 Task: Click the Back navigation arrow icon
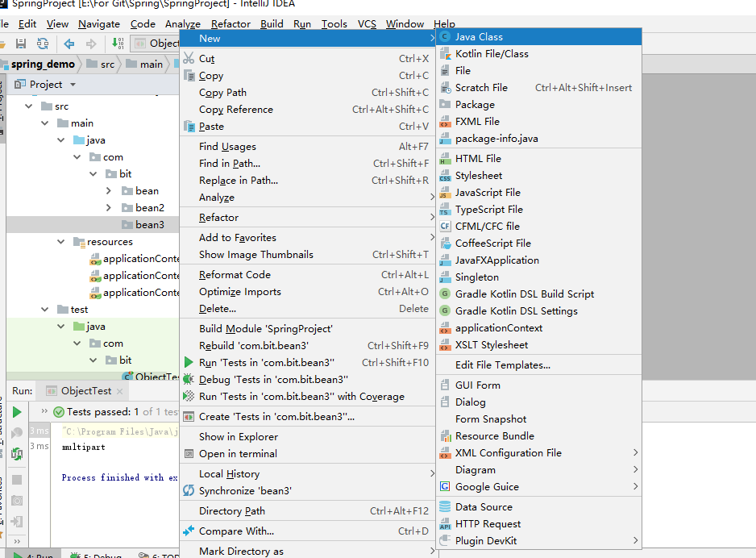pyautogui.click(x=69, y=44)
